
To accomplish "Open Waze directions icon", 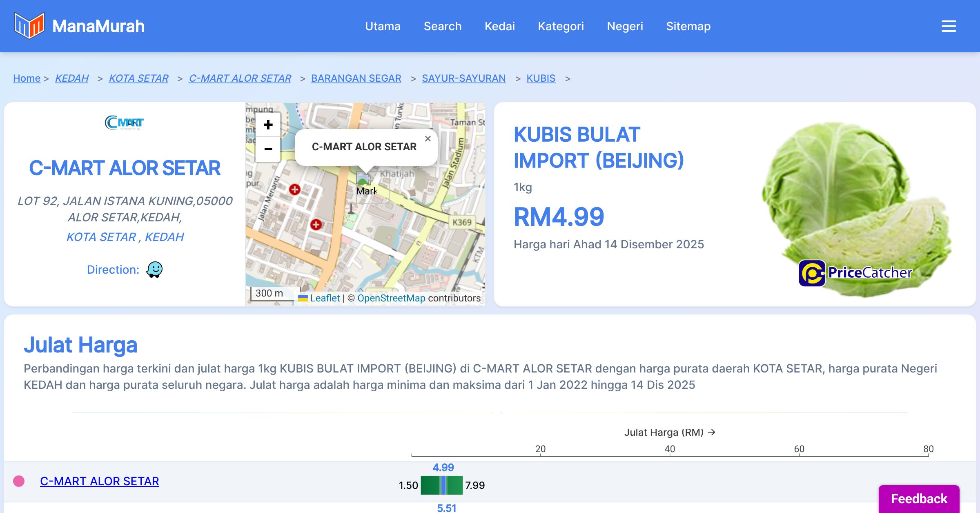I will 154,270.
